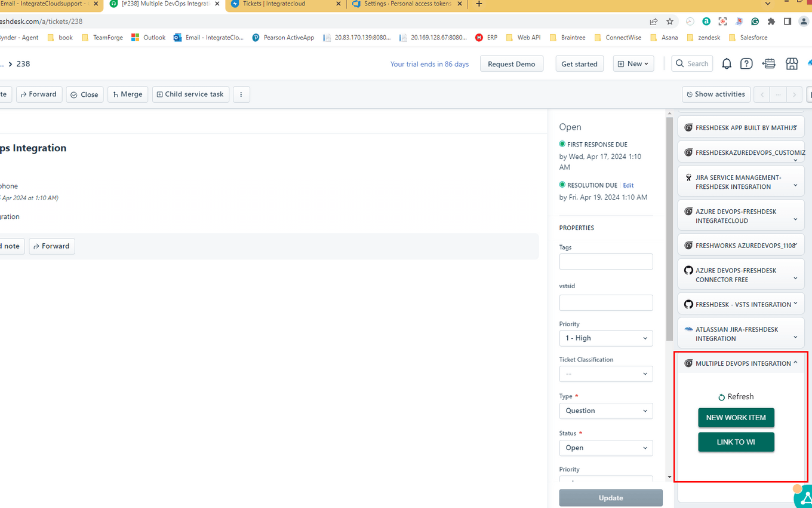Expand Atlassian Jira-Freshdesk Integration panel

point(795,337)
